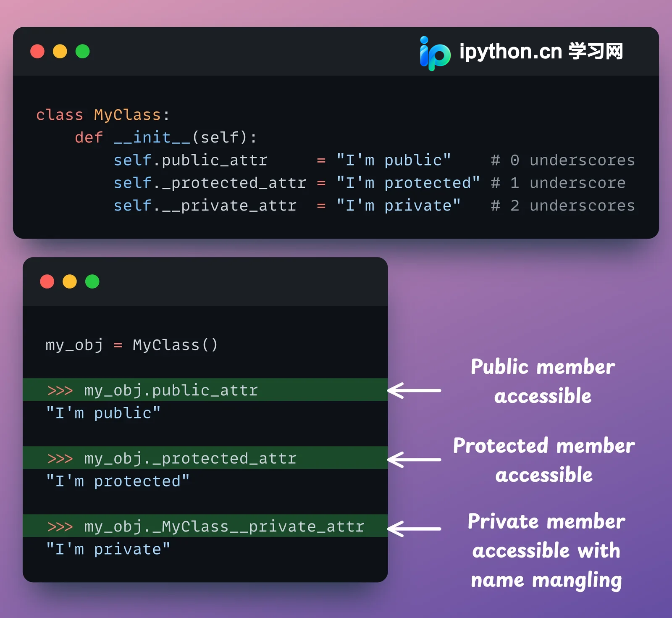Click the green maximize dot in the top code window
672x618 pixels.
(x=83, y=51)
